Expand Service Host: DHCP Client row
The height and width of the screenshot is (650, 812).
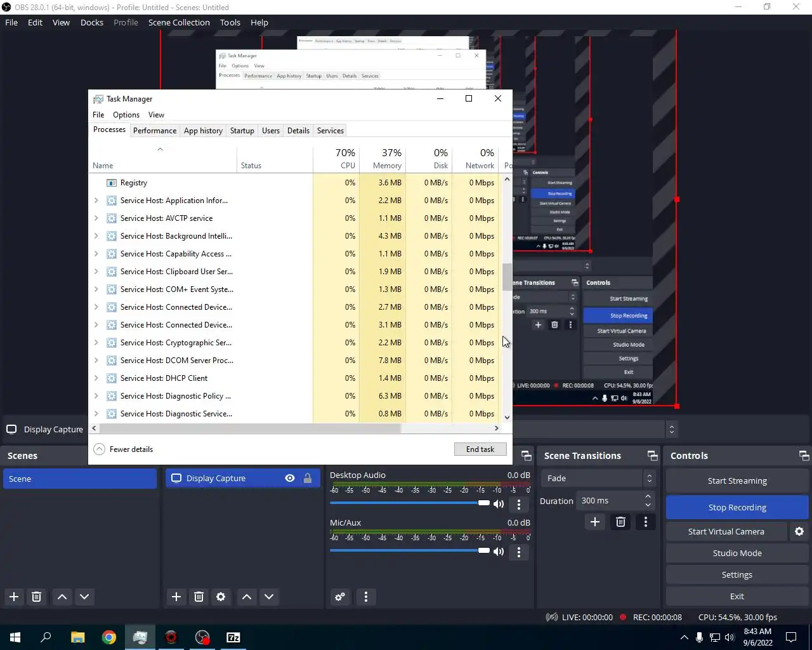point(96,378)
